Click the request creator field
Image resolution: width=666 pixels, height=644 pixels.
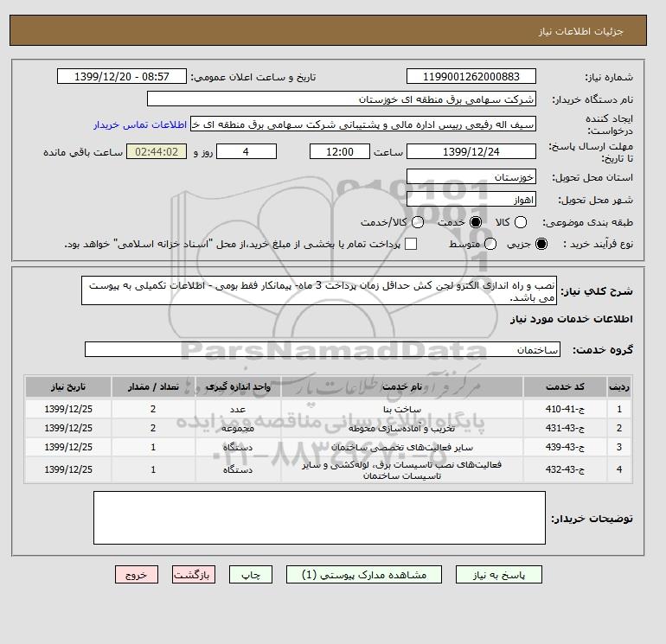(x=363, y=124)
